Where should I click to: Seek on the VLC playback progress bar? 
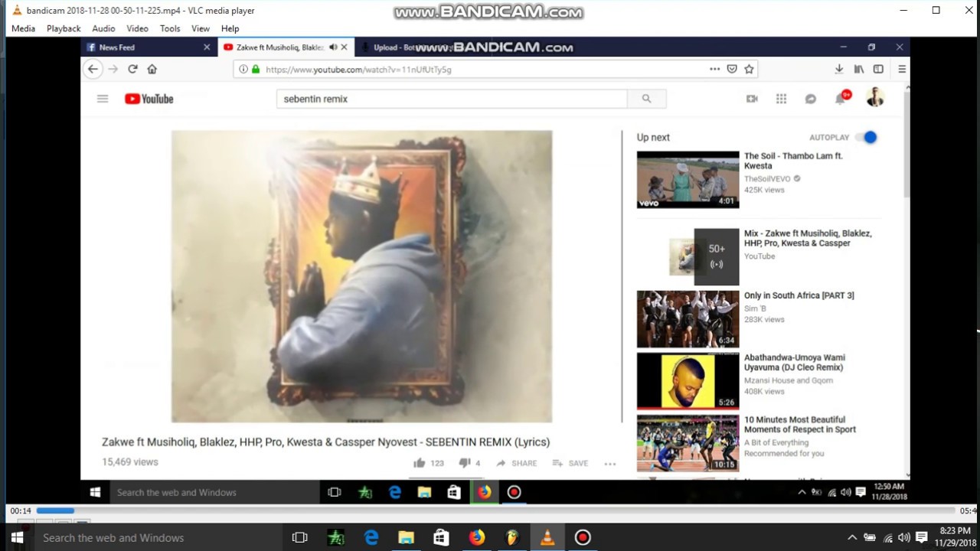point(496,510)
